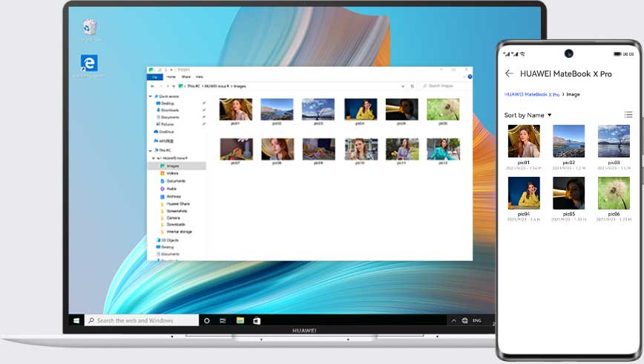Select pic12 teal jacket thumbnail in Explorer
This screenshot has width=644, height=364.
pos(443,151)
